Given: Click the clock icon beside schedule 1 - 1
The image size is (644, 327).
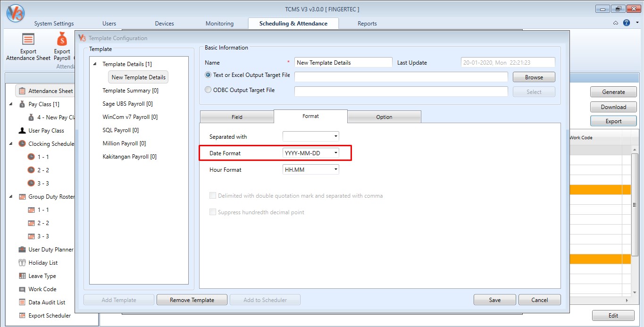Looking at the screenshot, I should (31, 157).
